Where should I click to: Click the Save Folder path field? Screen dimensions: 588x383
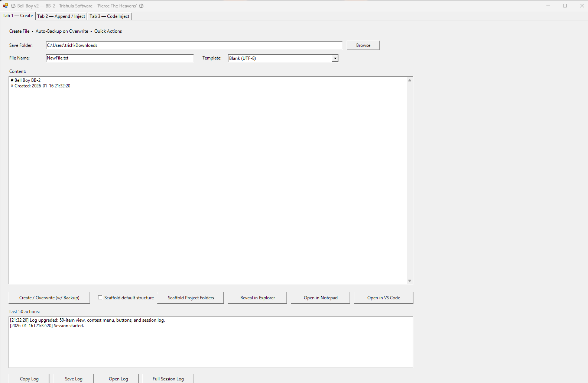(194, 45)
